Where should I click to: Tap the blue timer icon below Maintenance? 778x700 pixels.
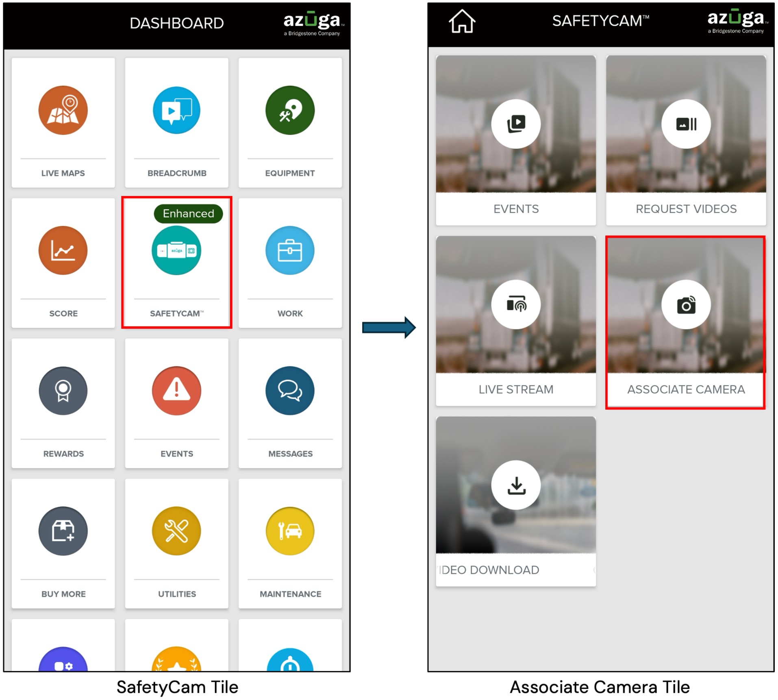[290, 659]
